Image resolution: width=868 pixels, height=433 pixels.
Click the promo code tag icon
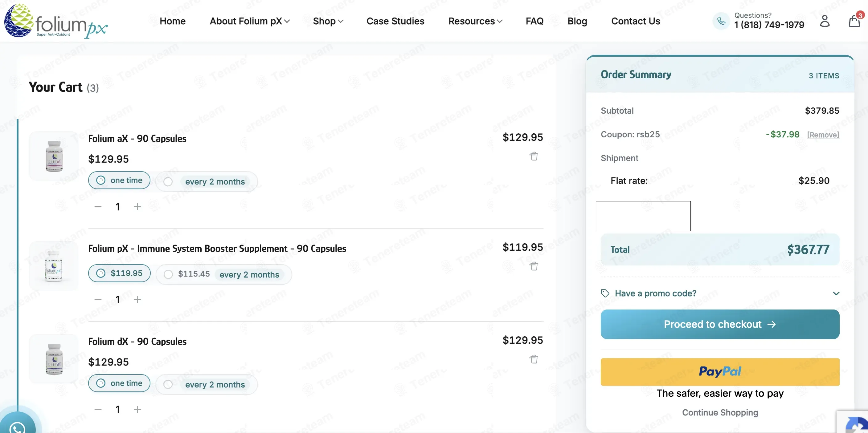[605, 293]
